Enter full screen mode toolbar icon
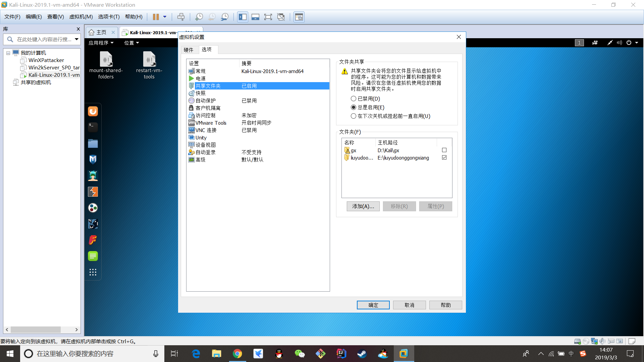The height and width of the screenshot is (362, 644). (x=268, y=17)
